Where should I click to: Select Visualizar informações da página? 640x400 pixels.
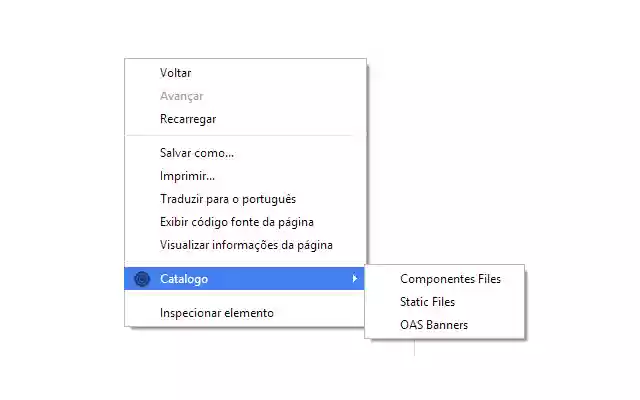[x=246, y=245]
